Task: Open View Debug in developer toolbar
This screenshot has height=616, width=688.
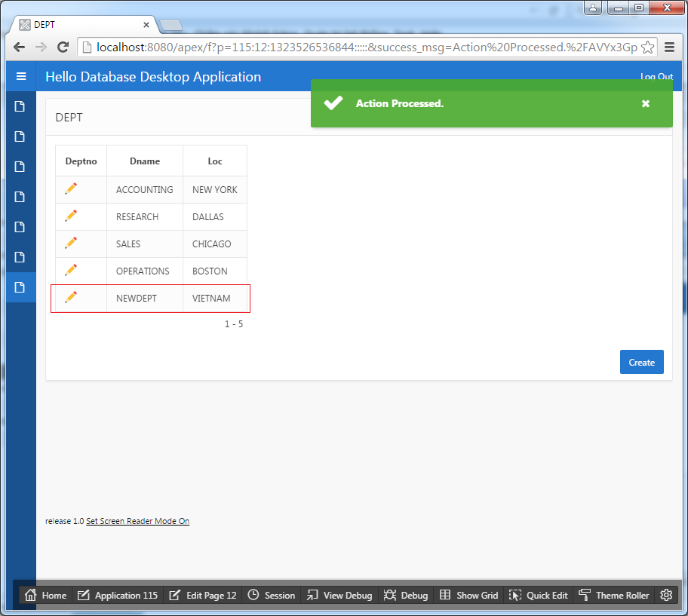Action: tap(339, 595)
